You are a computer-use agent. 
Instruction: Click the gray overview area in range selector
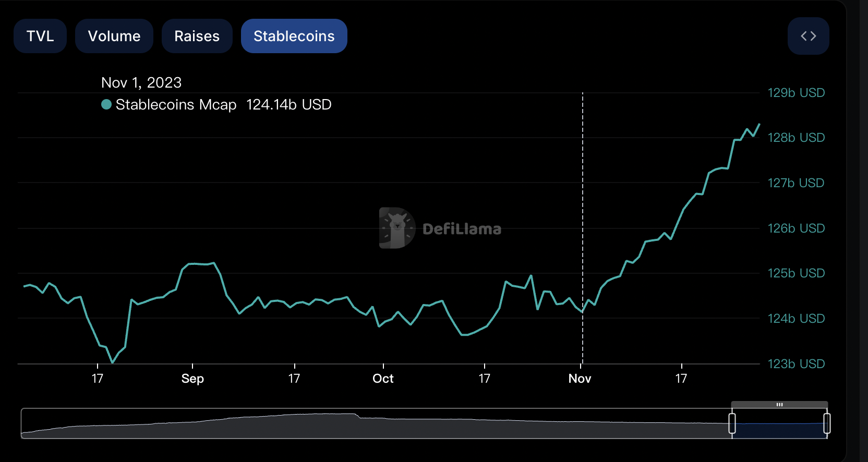[x=365, y=425]
